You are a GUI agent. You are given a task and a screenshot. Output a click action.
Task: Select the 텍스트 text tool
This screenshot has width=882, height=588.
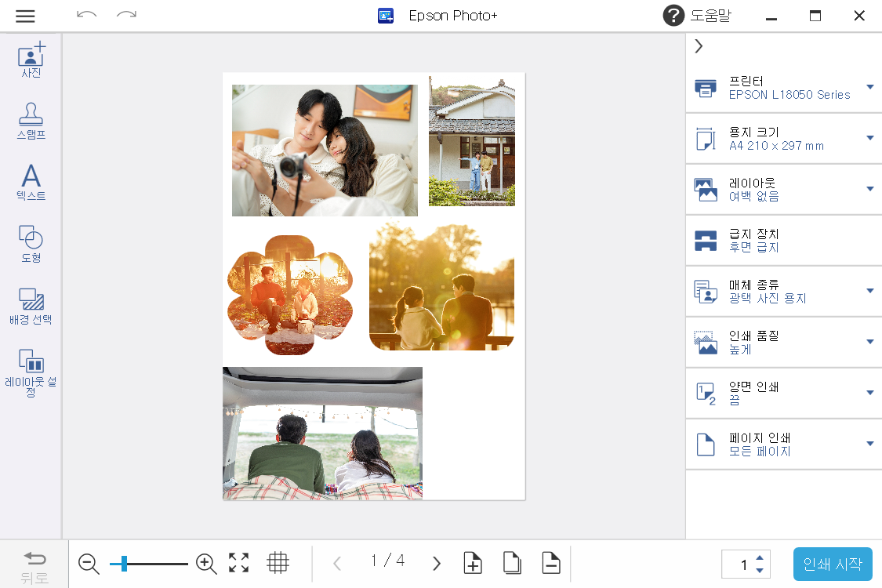(31, 183)
